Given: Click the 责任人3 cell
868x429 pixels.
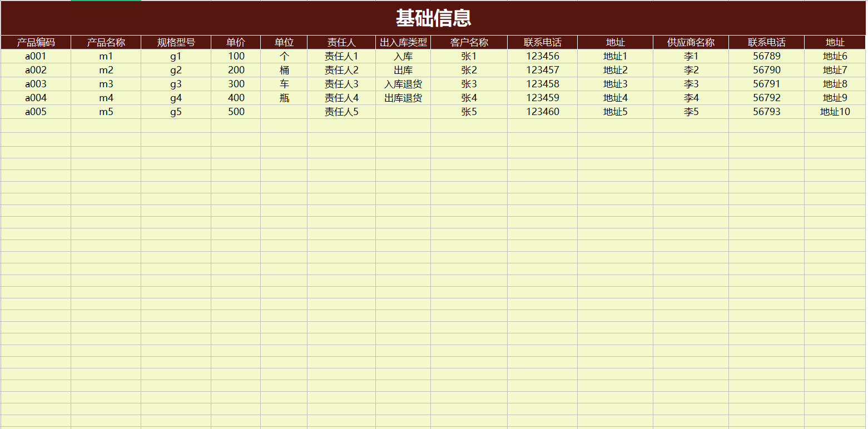Looking at the screenshot, I should click(x=341, y=84).
